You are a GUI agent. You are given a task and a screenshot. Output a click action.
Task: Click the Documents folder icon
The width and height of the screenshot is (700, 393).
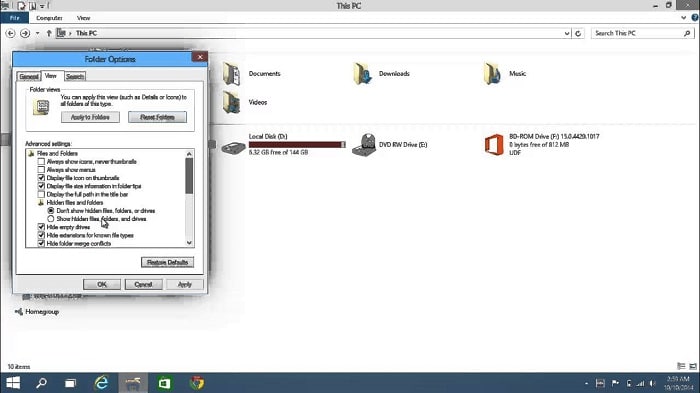point(232,74)
